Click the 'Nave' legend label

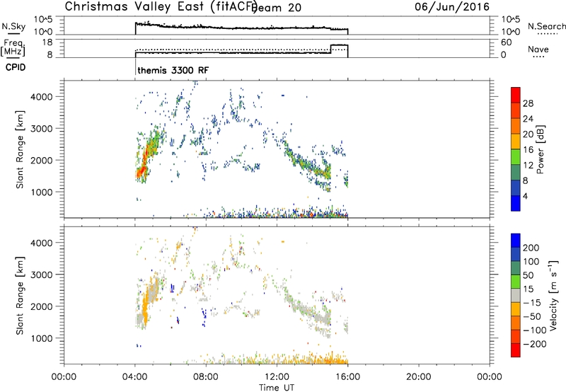pyautogui.click(x=538, y=50)
